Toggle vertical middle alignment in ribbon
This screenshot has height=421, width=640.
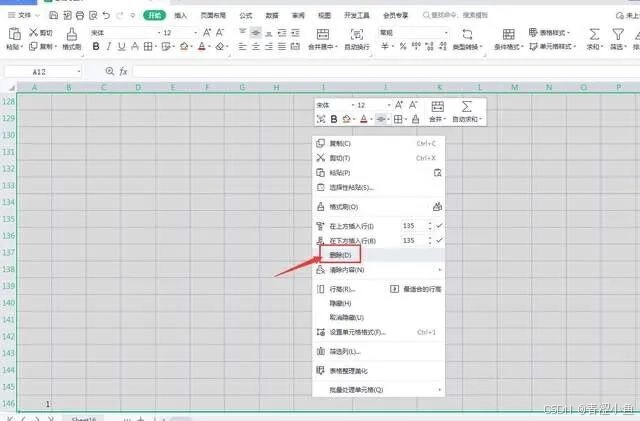[x=256, y=32]
